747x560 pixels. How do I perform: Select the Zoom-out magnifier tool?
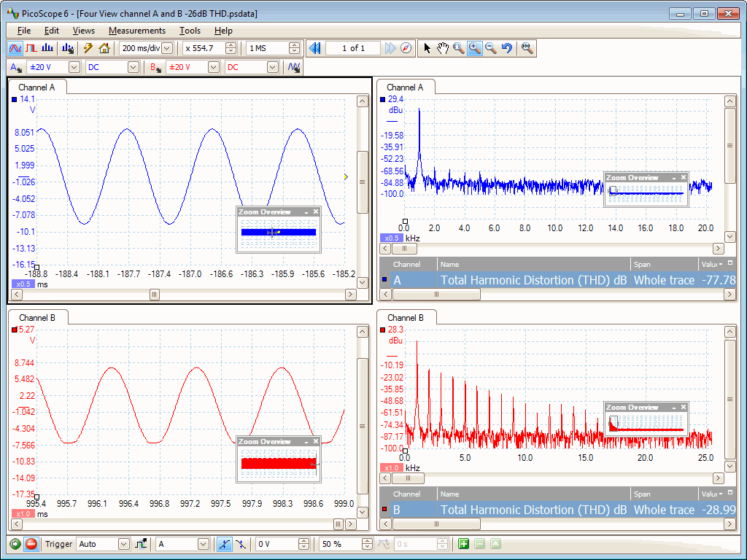click(491, 48)
